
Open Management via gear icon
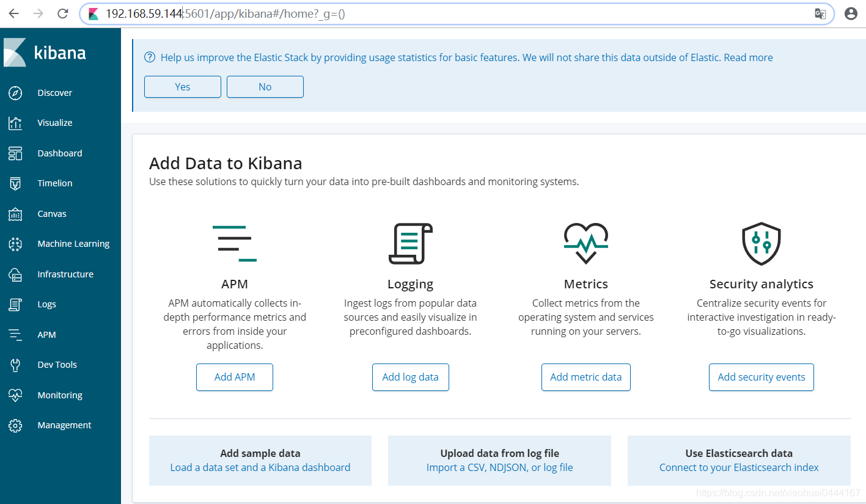(15, 425)
